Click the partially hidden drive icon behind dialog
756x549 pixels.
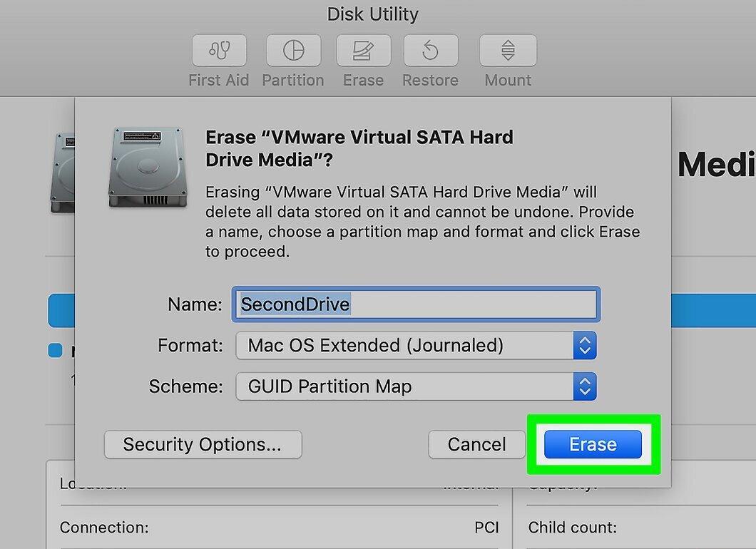[x=63, y=173]
